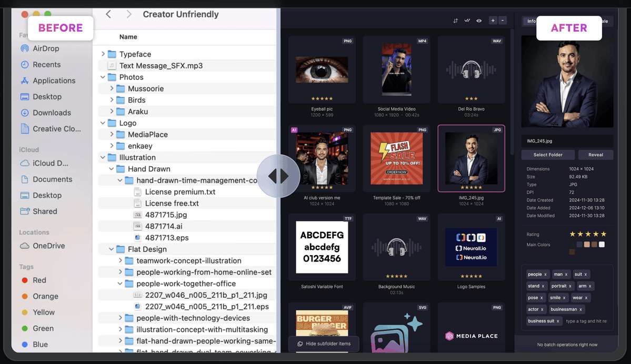The height and width of the screenshot is (364, 631).
Task: Click the Name column header
Action: (x=128, y=37)
